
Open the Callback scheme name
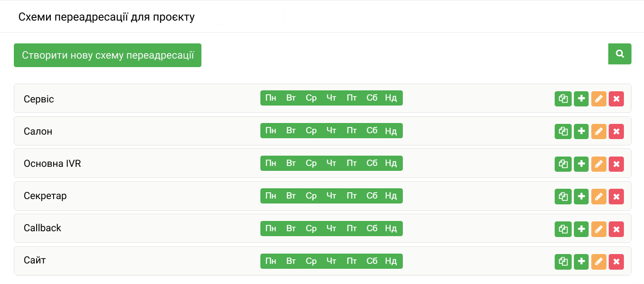[42, 228]
